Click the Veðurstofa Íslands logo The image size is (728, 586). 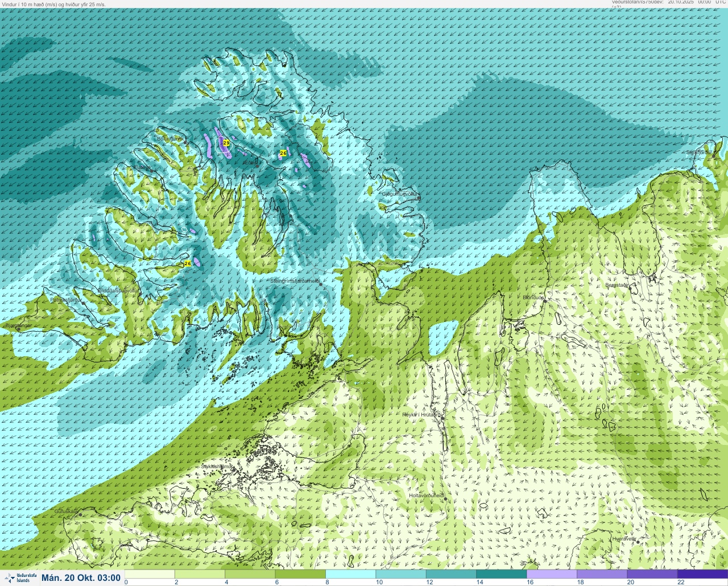coord(20,577)
